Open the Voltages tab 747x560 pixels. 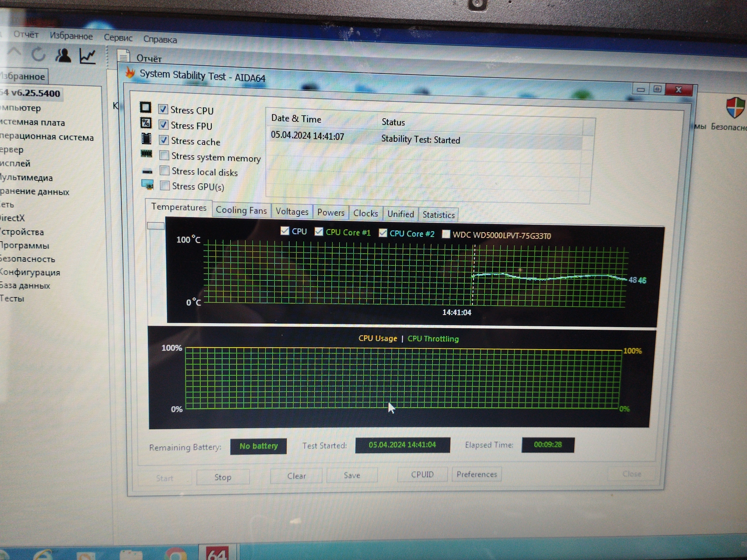(292, 212)
